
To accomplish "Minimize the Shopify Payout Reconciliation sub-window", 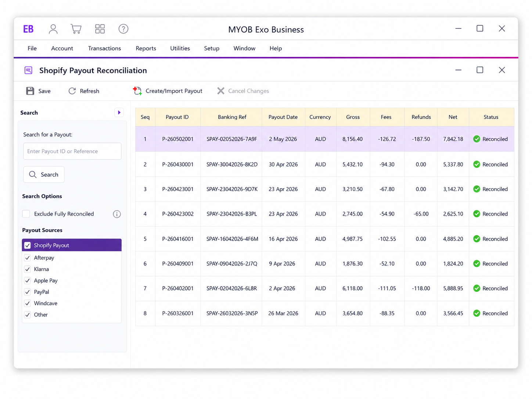I will click(458, 70).
